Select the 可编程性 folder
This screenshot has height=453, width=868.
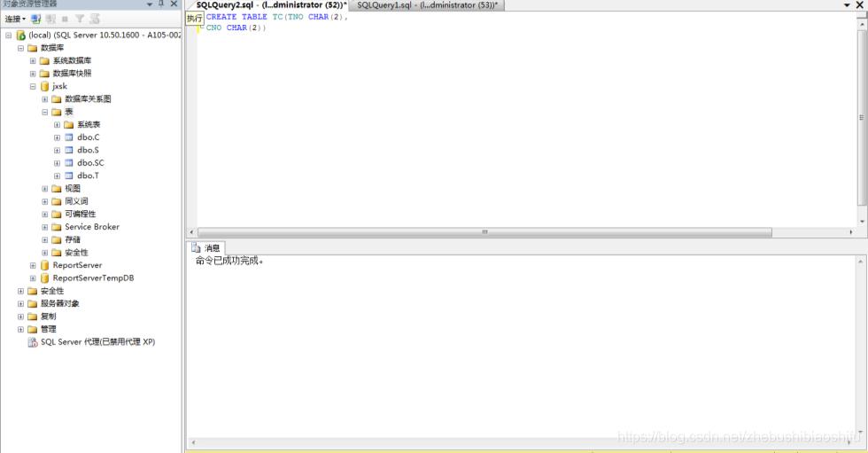(81, 215)
